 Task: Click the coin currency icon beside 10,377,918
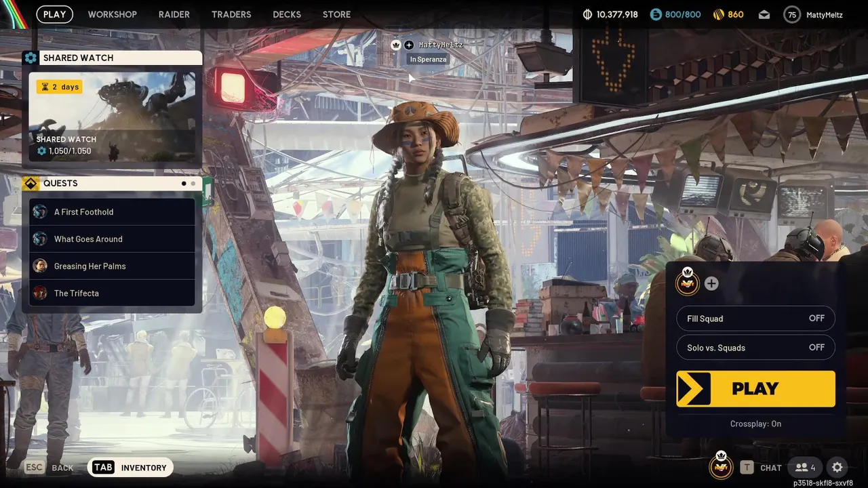pyautogui.click(x=588, y=14)
